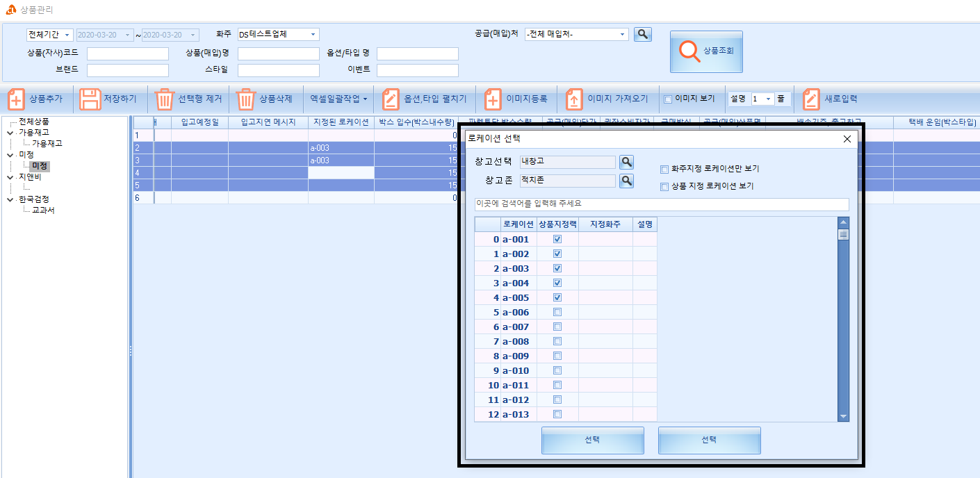The image size is (980, 478).
Task: Check 화주지정 로케이션만 보기 checkbox
Action: click(x=664, y=169)
